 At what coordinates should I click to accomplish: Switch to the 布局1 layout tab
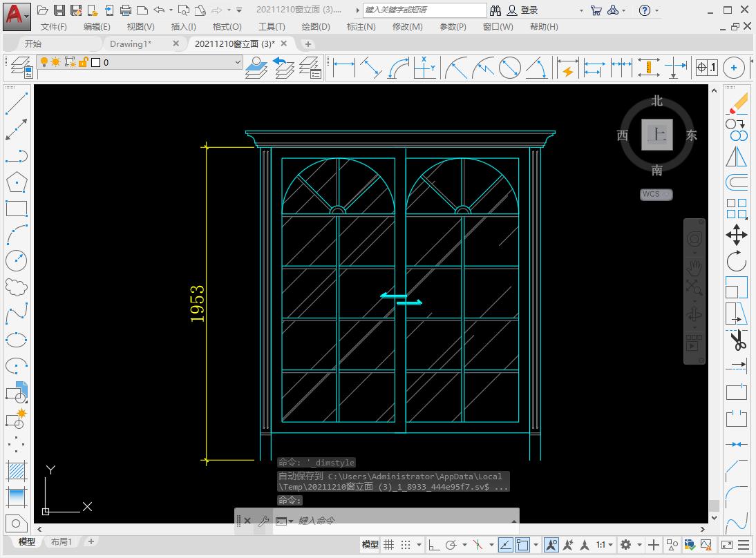click(62, 542)
